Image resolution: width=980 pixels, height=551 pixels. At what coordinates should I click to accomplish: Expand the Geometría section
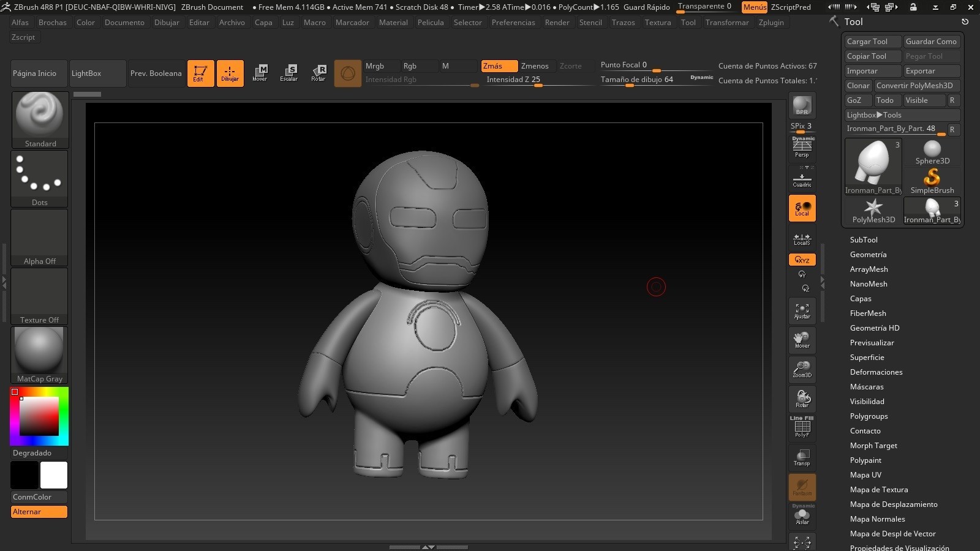coord(868,255)
